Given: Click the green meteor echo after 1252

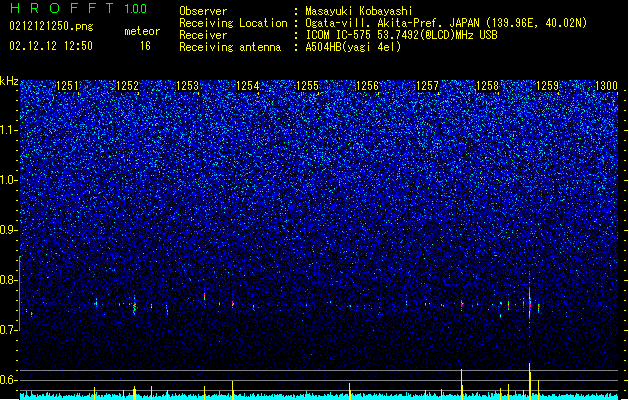Looking at the screenshot, I should point(134,307).
